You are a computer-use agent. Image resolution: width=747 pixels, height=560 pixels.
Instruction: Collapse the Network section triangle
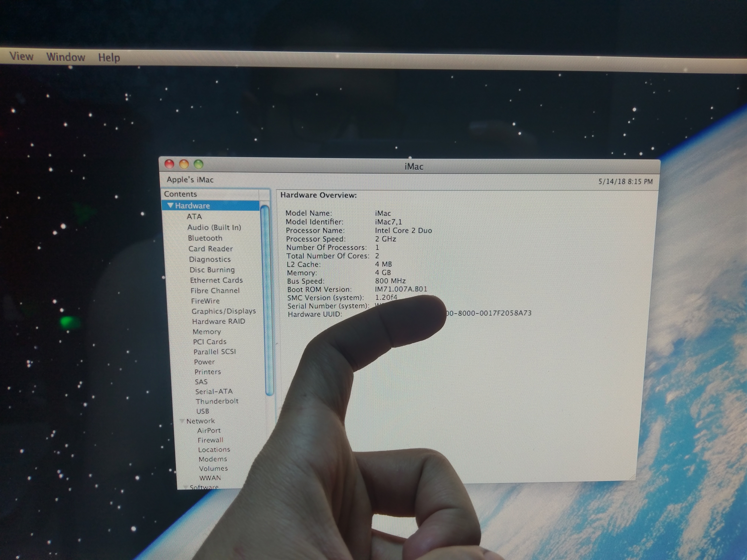click(182, 421)
